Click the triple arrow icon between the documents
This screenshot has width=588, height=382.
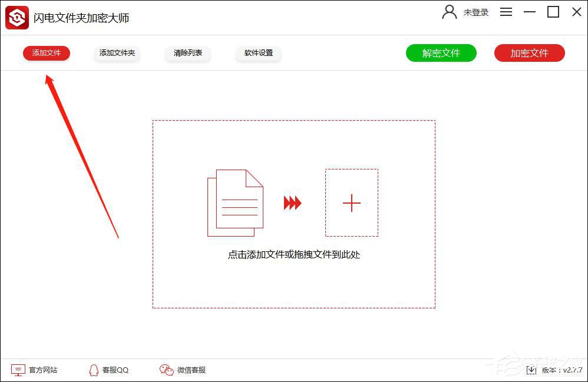[292, 202]
